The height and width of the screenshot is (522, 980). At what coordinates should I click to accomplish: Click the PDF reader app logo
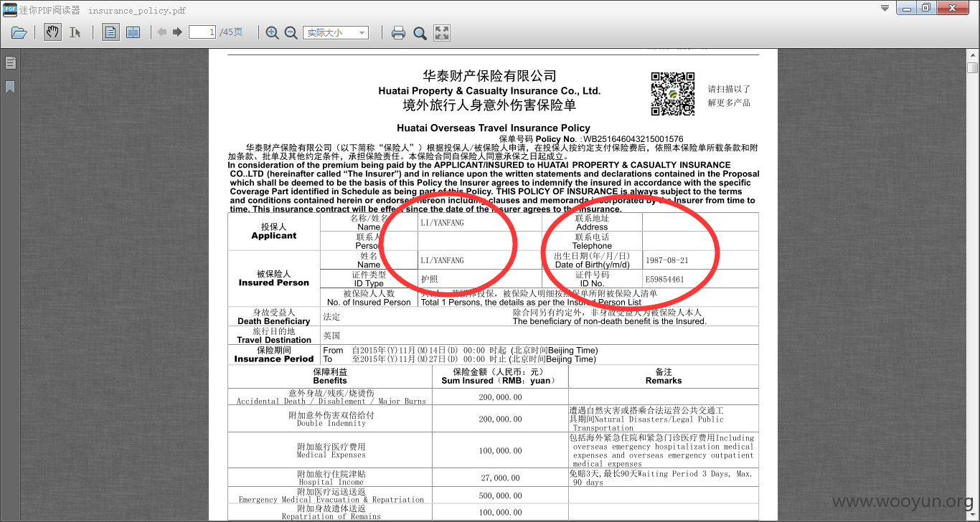(x=9, y=9)
